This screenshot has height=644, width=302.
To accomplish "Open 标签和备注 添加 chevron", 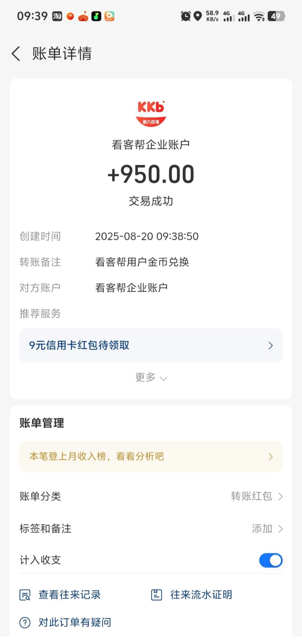I will [280, 528].
